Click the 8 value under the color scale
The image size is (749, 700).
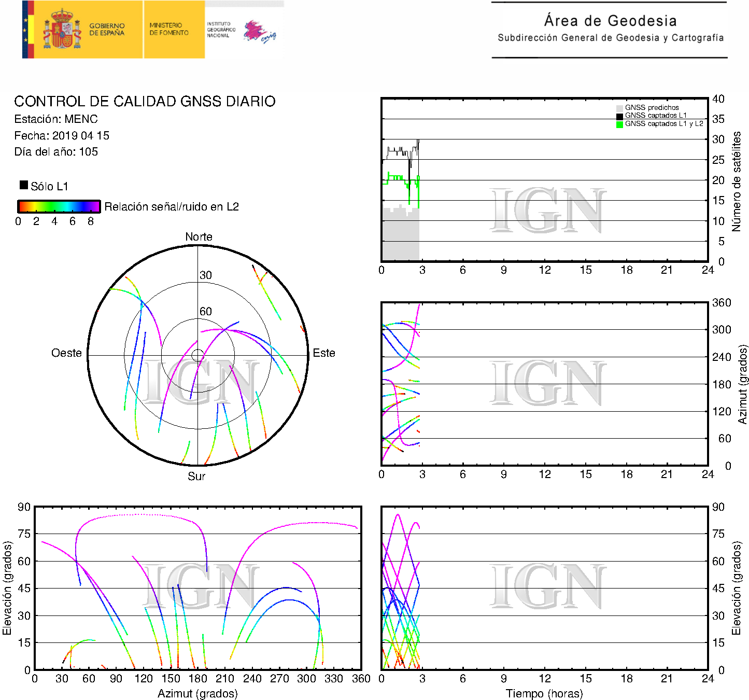[91, 221]
